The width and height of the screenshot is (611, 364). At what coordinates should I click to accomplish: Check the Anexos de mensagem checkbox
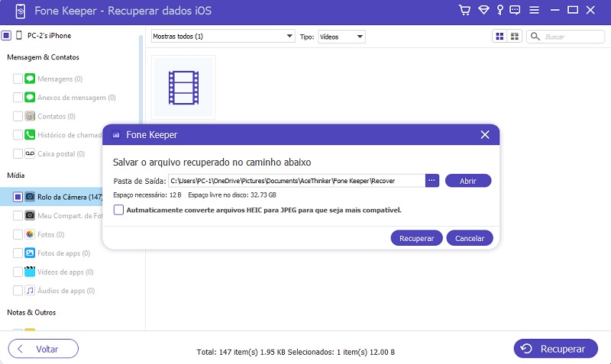[18, 98]
